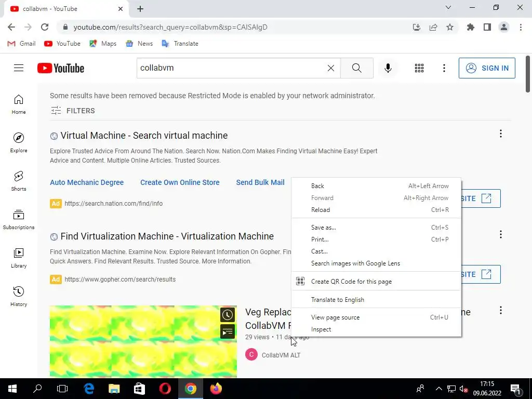Open Windows Start menu
Image resolution: width=532 pixels, height=399 pixels.
click(x=12, y=389)
